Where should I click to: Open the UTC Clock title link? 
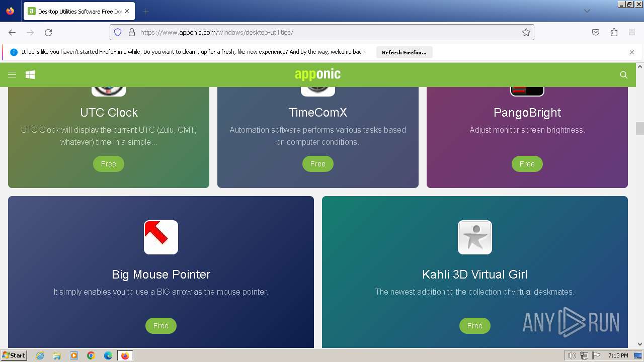tap(109, 113)
